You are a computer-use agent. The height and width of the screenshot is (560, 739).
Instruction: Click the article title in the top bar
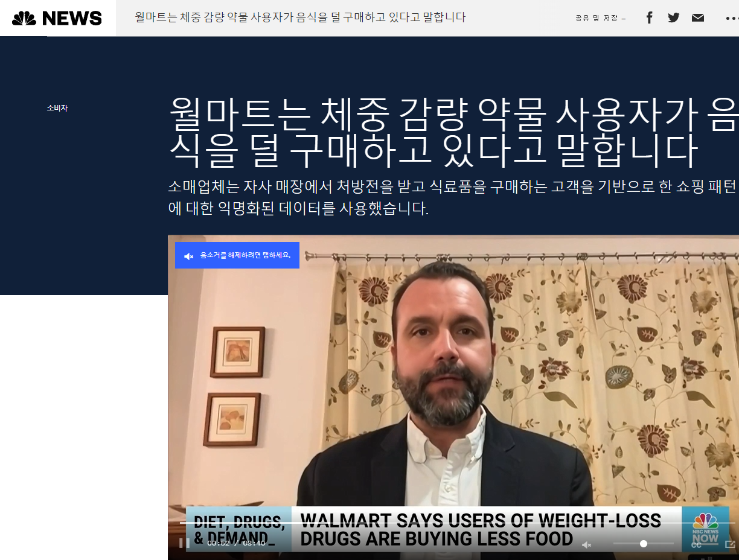pos(300,17)
